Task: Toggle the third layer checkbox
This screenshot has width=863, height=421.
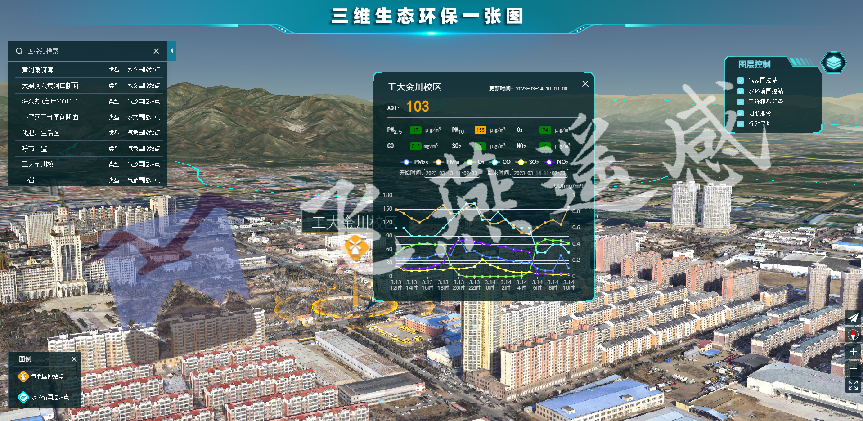Action: click(741, 101)
